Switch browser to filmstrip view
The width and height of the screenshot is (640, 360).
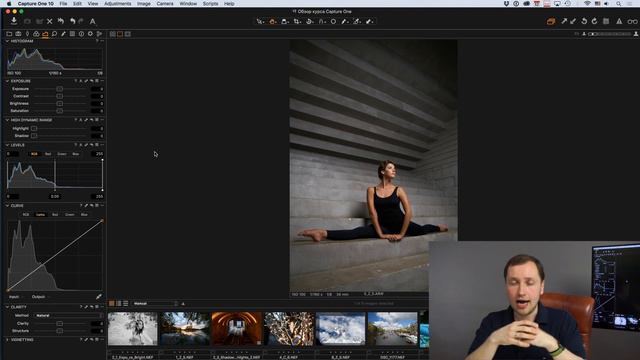click(x=119, y=303)
